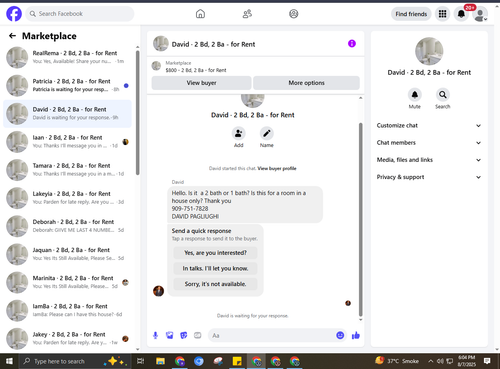
Task: Open Sticky Notes on taskbar
Action: click(x=237, y=361)
